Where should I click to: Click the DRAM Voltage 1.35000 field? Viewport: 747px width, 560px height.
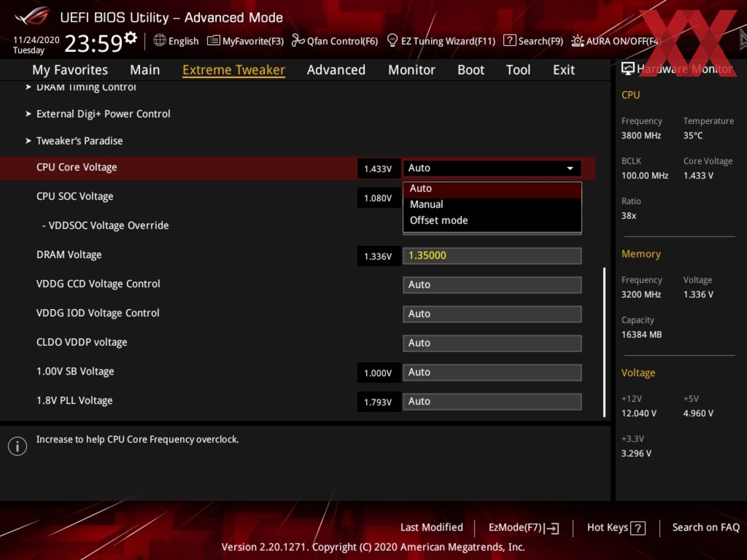pyautogui.click(x=492, y=255)
